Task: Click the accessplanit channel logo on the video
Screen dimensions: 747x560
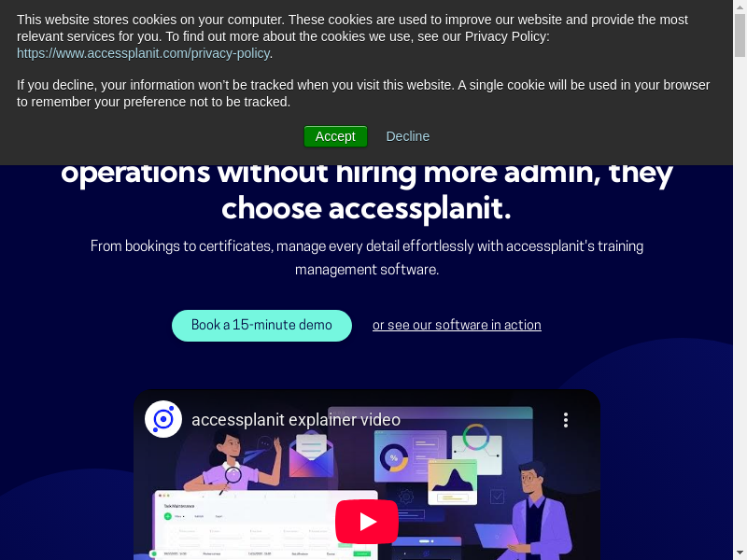Action: tap(163, 419)
